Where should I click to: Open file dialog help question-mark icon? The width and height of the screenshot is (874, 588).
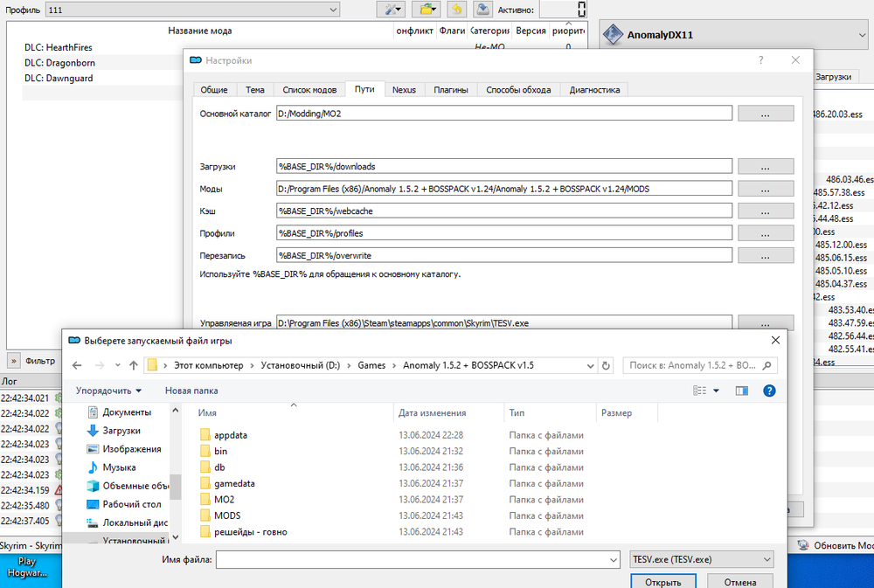(769, 391)
